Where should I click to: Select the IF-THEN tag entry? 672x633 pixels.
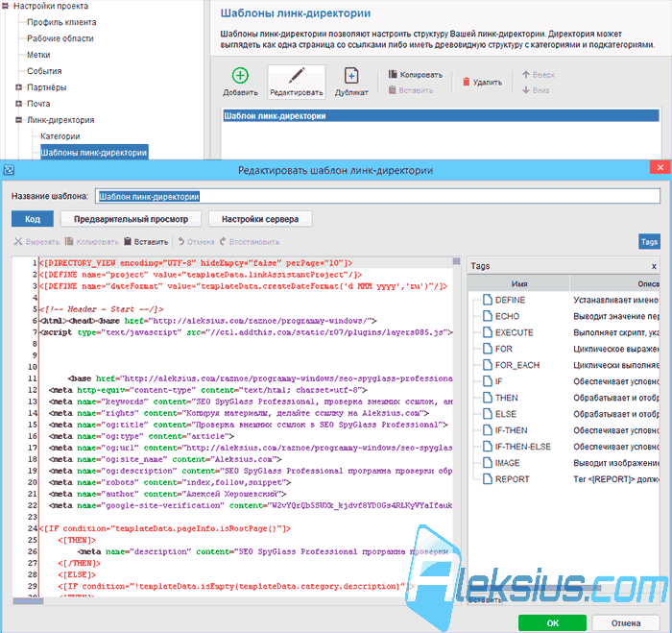click(511, 430)
